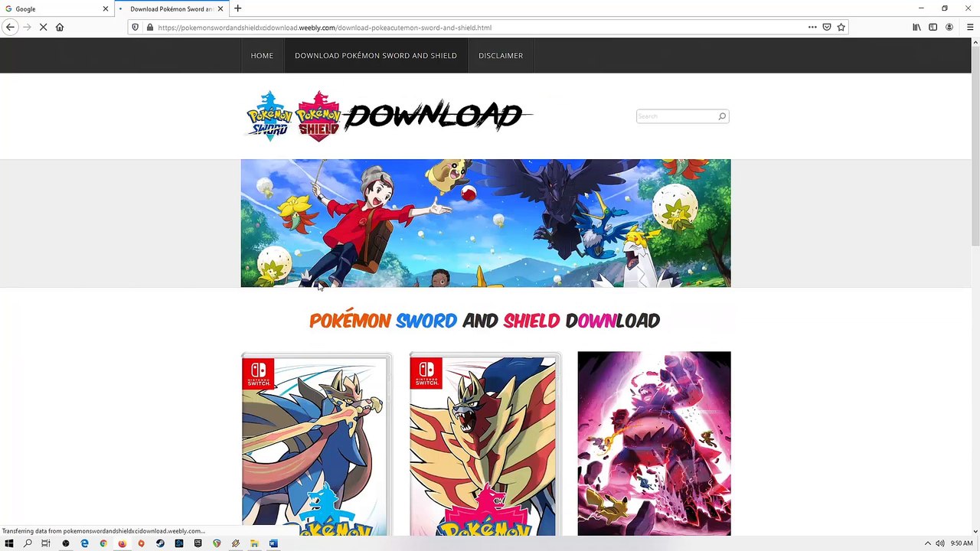Screen dimensions: 980x551
Task: Select the Download Pokémon Sword browser tab
Action: pos(171,9)
